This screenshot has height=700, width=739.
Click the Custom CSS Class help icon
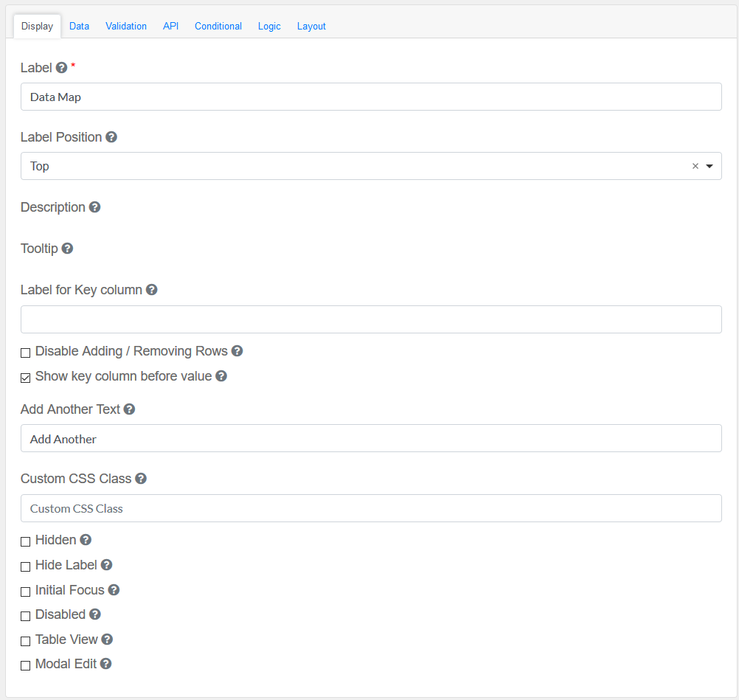(x=141, y=479)
